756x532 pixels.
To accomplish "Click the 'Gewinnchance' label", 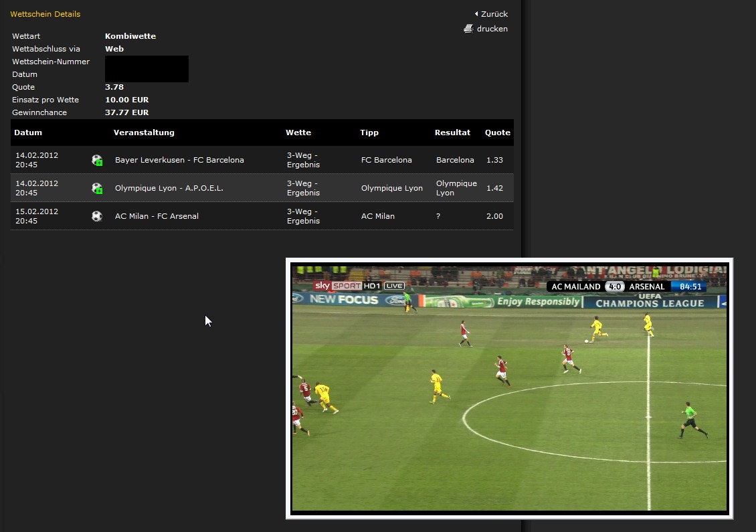I will point(39,112).
